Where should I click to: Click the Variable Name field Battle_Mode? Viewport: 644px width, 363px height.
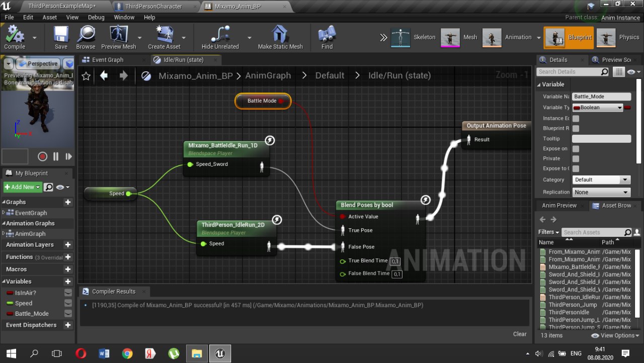tap(601, 97)
